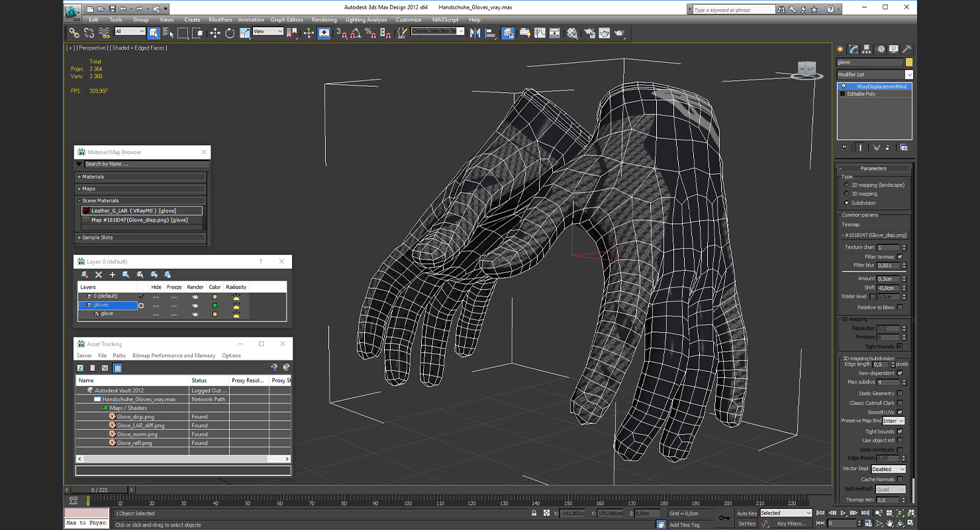Open the Paths menu in Asset Tracking
Viewport: 980px width, 530px height.
pos(119,356)
